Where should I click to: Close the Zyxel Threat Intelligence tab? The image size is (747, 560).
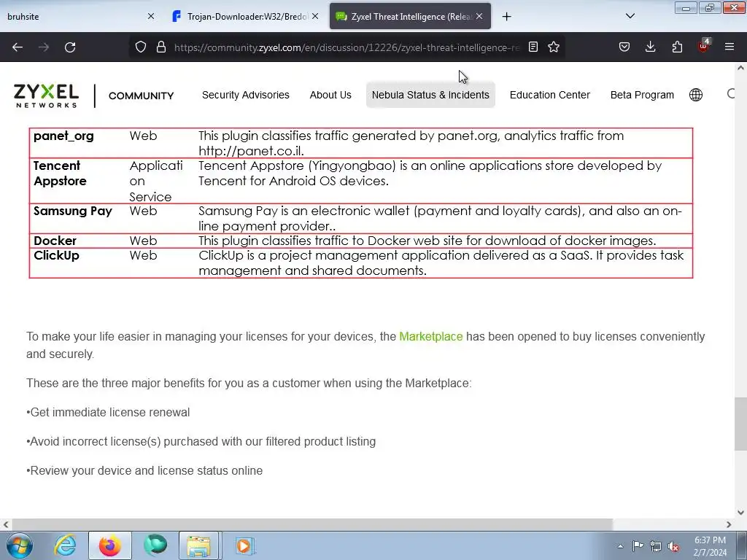coord(479,17)
